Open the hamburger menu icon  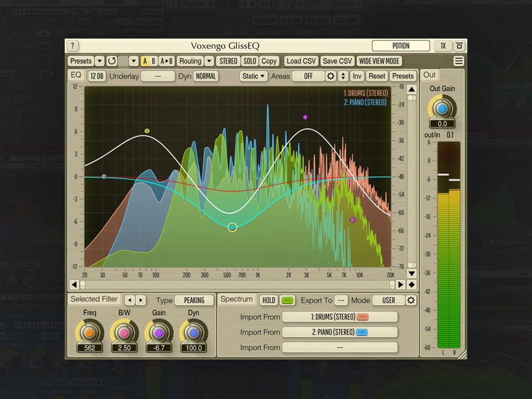click(458, 61)
